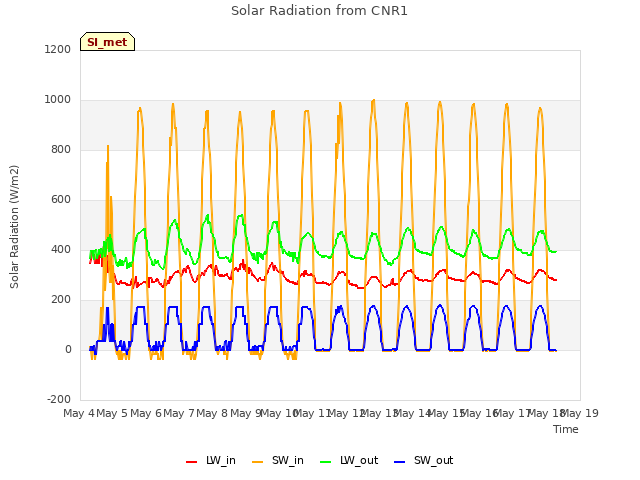Toggle the LW_in legend entry

(x=211, y=461)
